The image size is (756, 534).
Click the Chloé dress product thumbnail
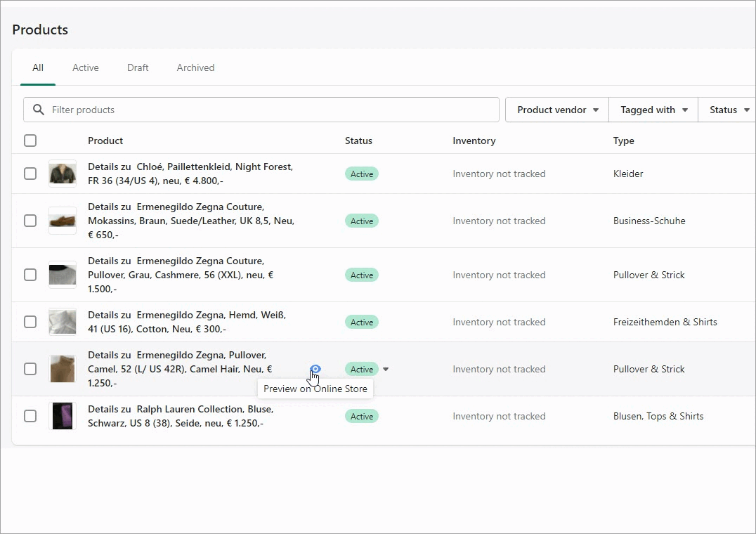pyautogui.click(x=63, y=174)
